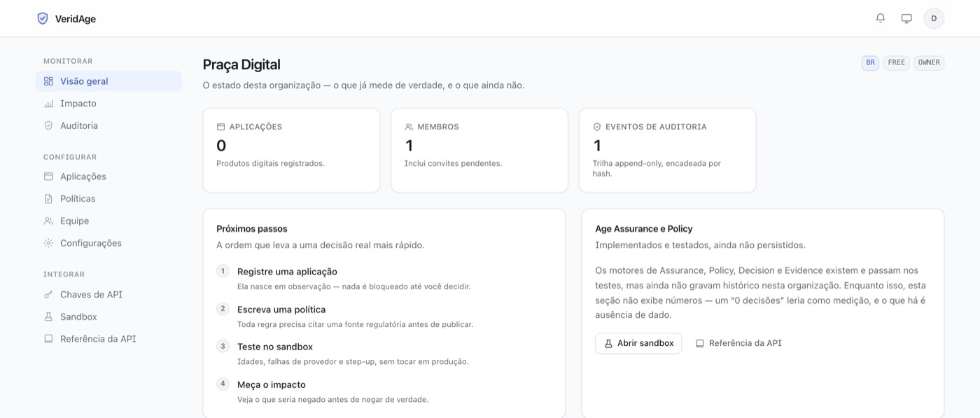980x418 pixels.
Task: Click the Próximos passos title
Action: pos(252,229)
